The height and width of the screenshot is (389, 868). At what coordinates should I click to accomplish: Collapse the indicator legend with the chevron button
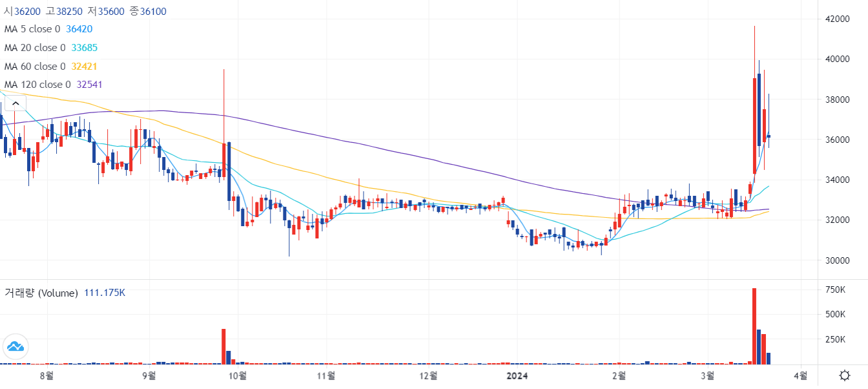pyautogui.click(x=15, y=103)
